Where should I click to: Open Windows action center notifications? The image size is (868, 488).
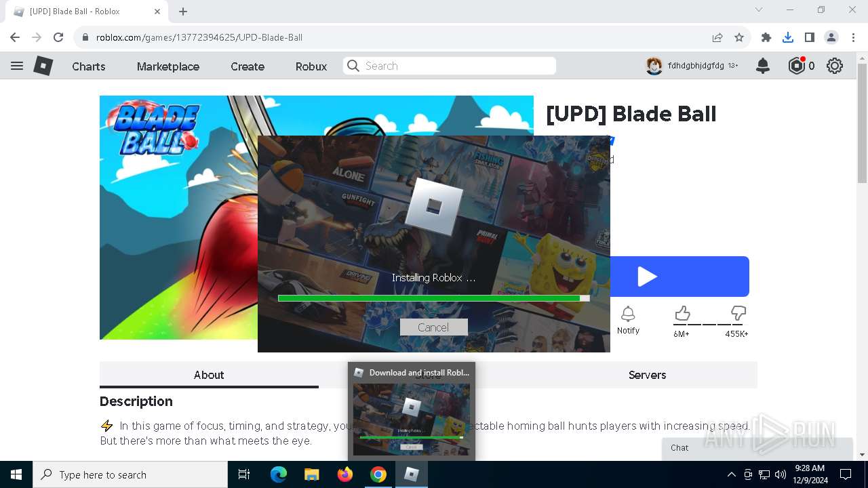846,474
